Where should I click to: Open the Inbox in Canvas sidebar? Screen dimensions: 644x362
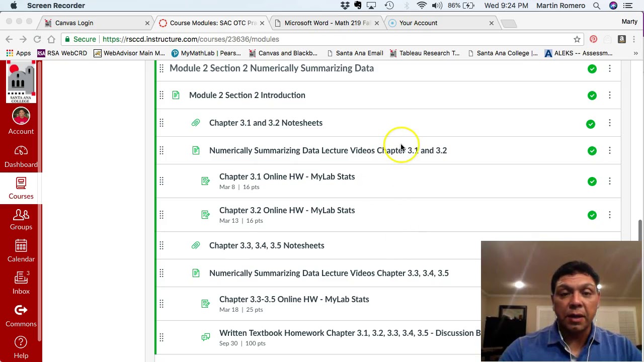[x=21, y=283]
